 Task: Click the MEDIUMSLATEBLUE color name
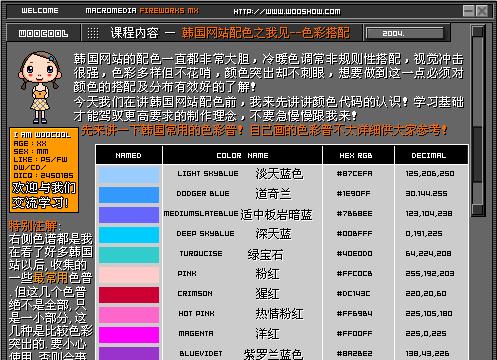point(201,213)
